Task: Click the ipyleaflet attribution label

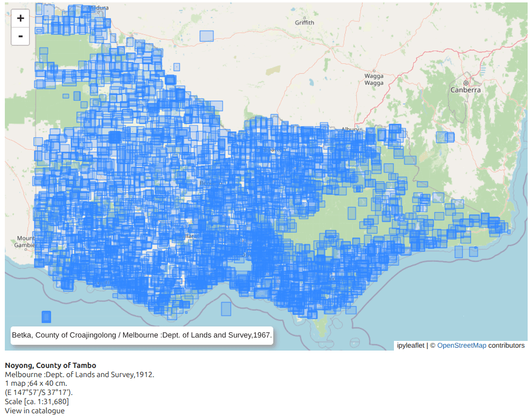Action: [410, 345]
